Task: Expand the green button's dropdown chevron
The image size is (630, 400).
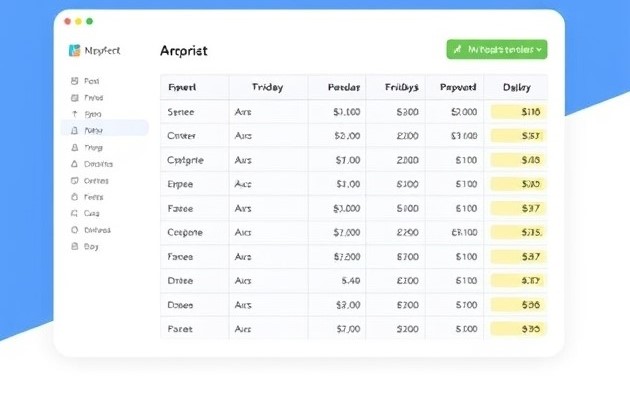Action: 539,48
